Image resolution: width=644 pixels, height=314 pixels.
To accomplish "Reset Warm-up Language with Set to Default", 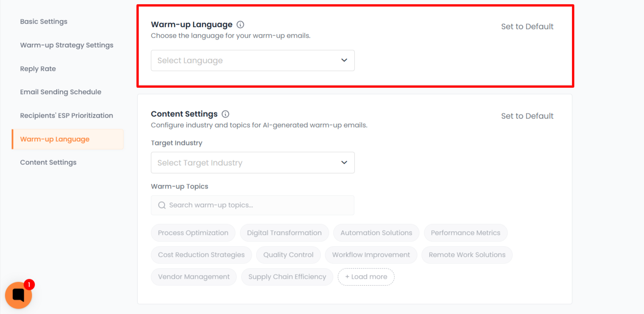I will [527, 27].
